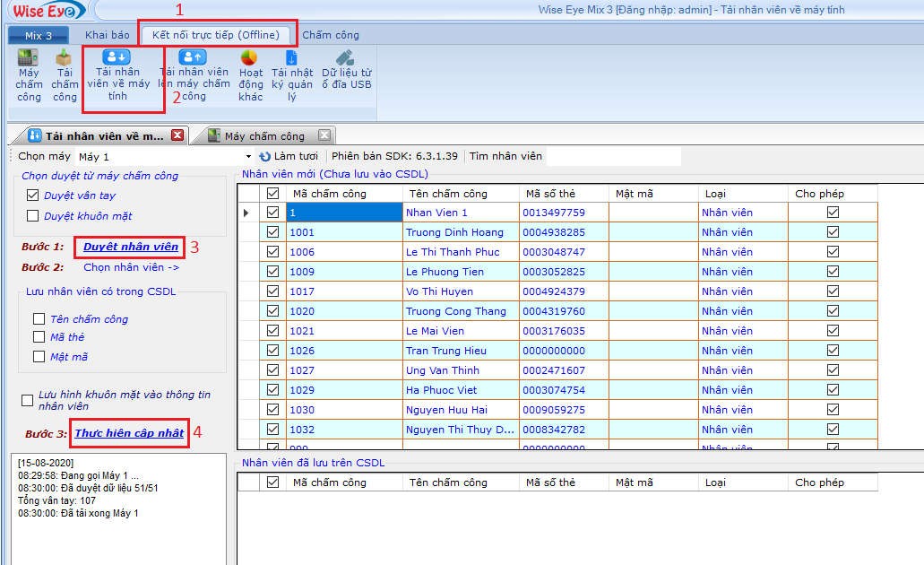Click the Tải chấm công ribbon icon

pyautogui.click(x=64, y=58)
